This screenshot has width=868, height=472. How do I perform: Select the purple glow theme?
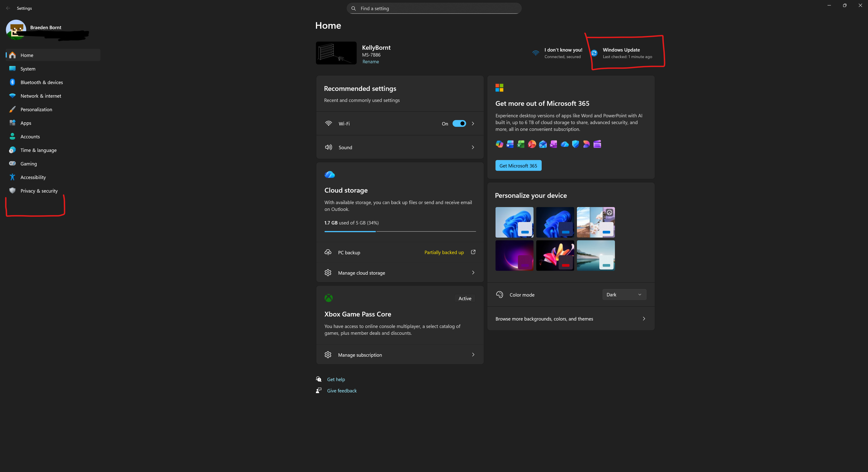pos(514,255)
